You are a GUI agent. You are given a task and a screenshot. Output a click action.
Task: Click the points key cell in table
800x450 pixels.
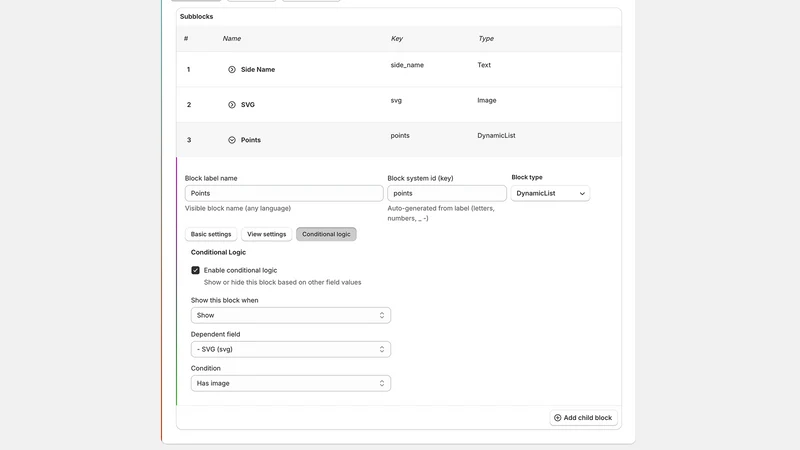point(400,135)
